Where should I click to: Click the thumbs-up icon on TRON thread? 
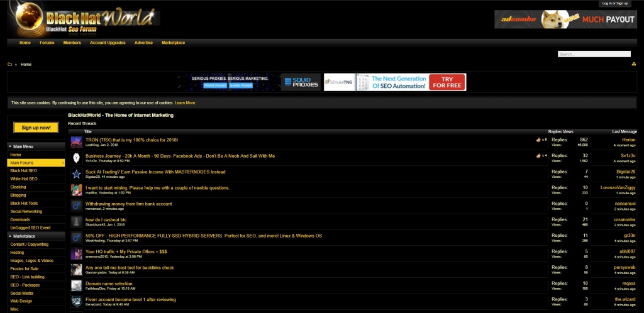[538, 140]
